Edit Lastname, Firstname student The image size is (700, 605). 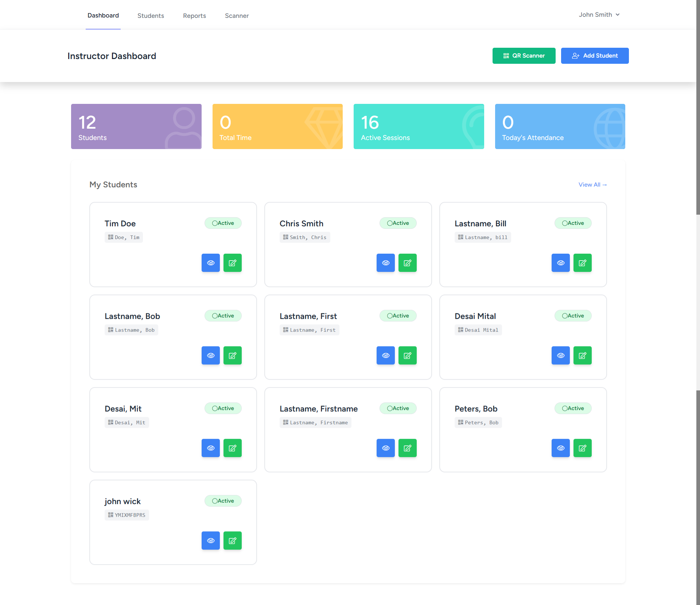click(x=407, y=448)
